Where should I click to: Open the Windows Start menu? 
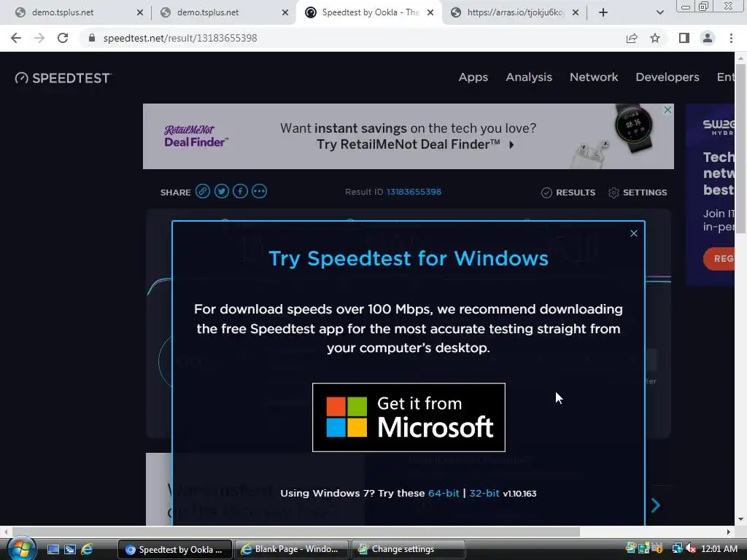click(21, 548)
